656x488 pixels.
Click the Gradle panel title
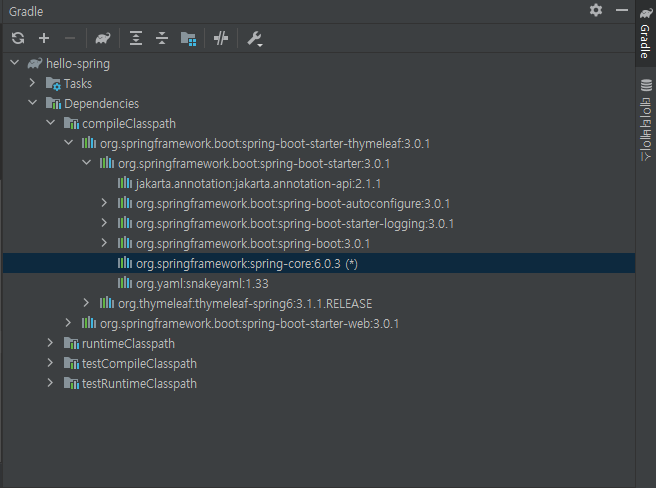click(26, 11)
